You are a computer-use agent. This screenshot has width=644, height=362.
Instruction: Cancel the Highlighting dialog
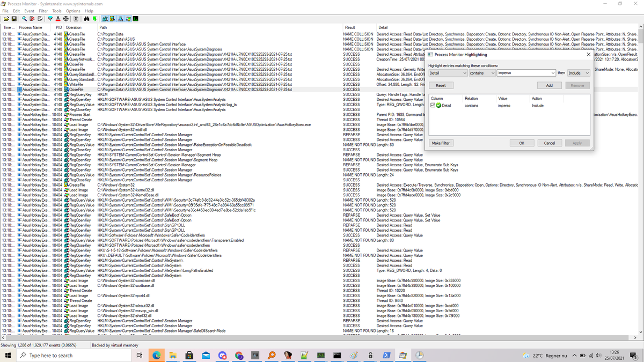(x=549, y=143)
